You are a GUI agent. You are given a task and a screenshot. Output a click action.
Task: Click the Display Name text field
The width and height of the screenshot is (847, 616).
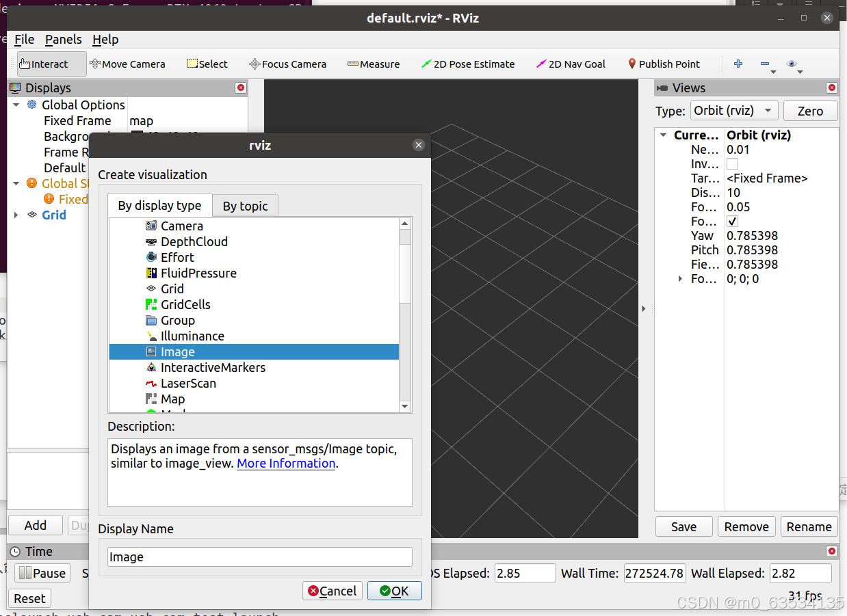pyautogui.click(x=260, y=557)
